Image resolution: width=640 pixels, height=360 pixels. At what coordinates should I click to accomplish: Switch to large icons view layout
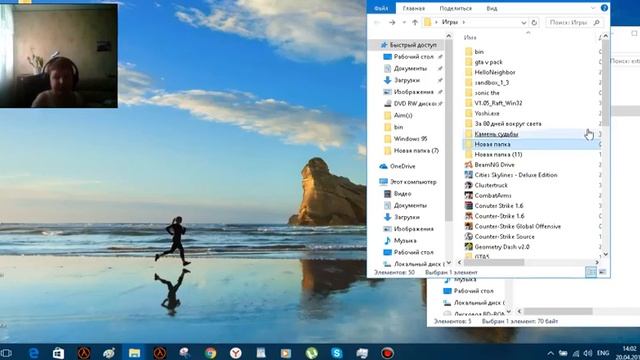(x=602, y=272)
